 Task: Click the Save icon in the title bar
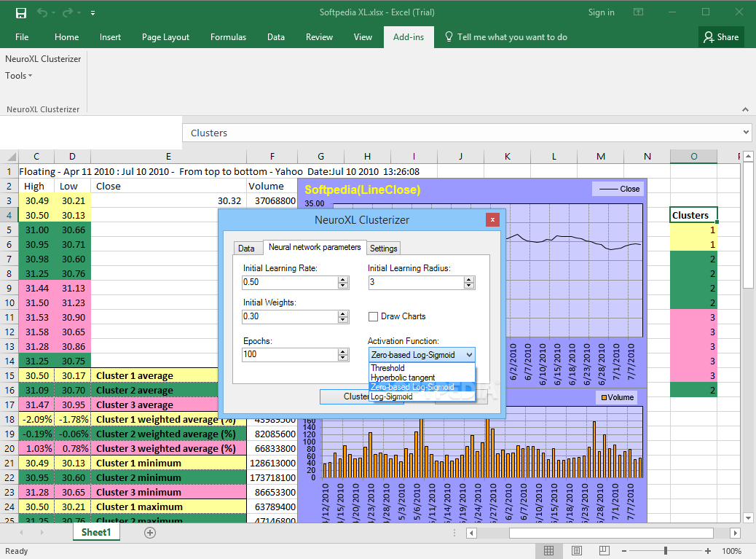pyautogui.click(x=20, y=13)
